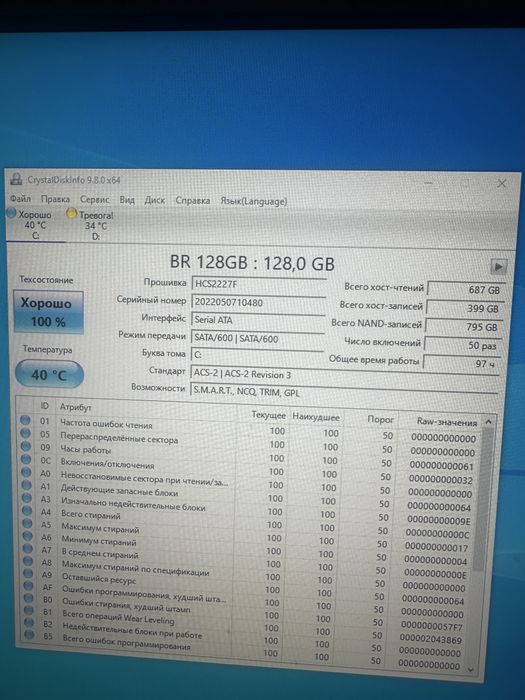Select row Частота ошибок чтения
The image size is (525, 700).
pyautogui.click(x=249, y=429)
